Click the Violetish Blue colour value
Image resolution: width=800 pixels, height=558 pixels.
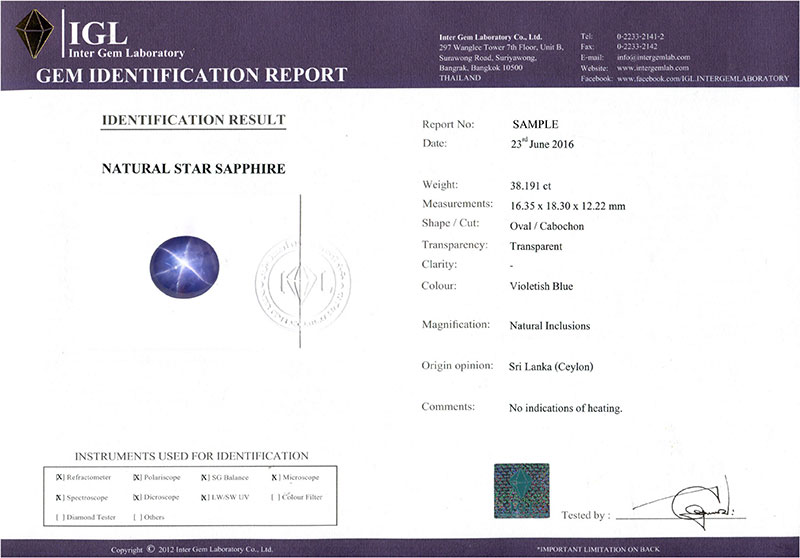tap(541, 286)
